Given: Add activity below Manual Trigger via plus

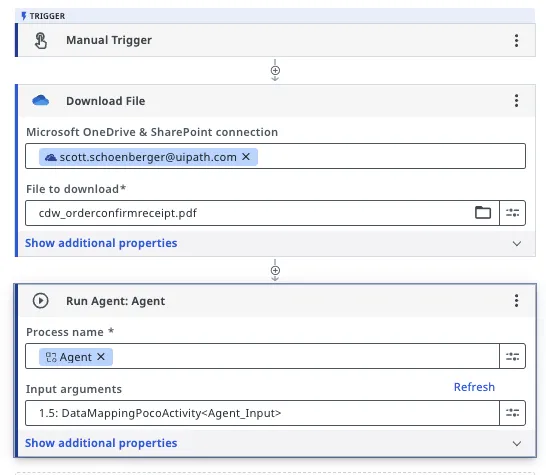Looking at the screenshot, I should coord(275,70).
